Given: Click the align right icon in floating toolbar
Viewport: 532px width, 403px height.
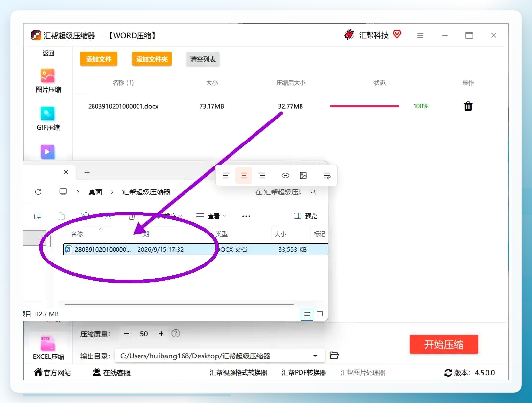Looking at the screenshot, I should [261, 175].
